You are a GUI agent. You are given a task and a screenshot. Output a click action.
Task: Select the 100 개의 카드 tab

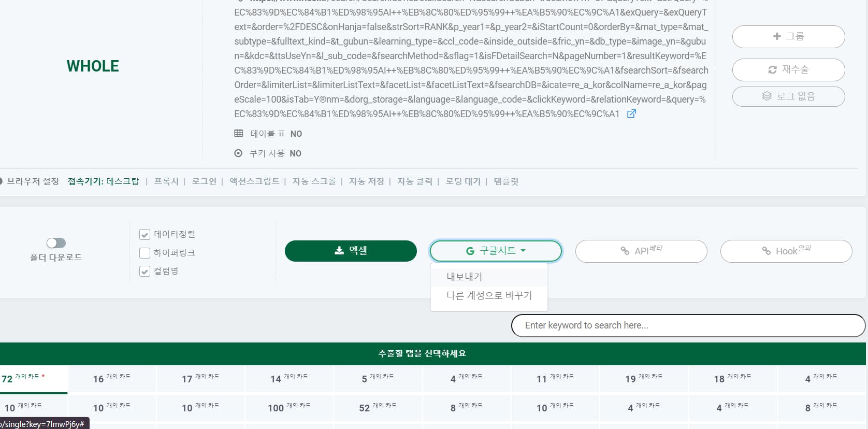click(289, 408)
